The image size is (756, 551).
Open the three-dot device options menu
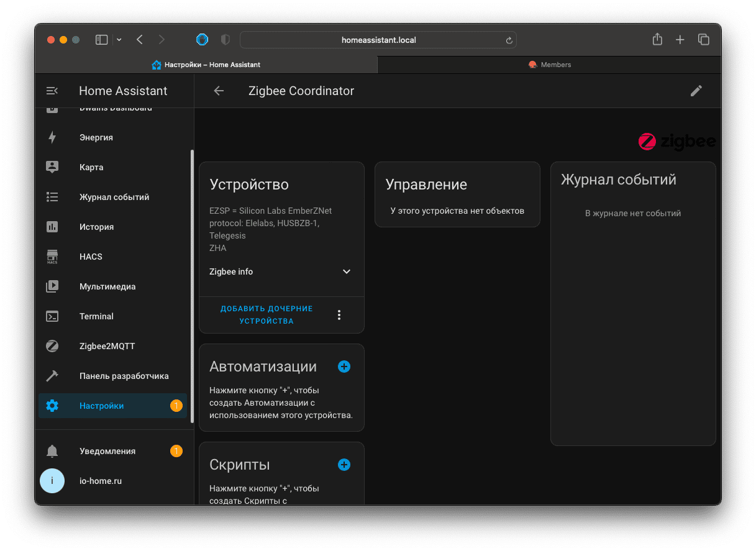point(339,315)
